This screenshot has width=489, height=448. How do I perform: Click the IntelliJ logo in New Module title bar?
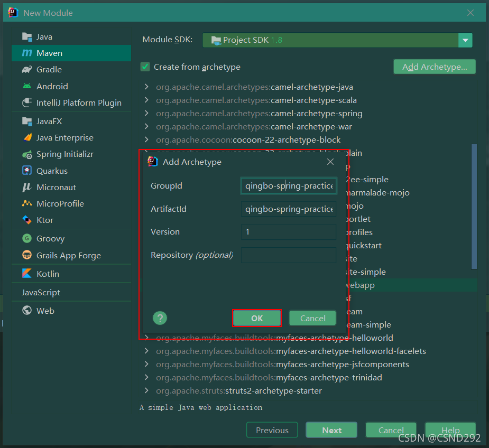coord(13,13)
